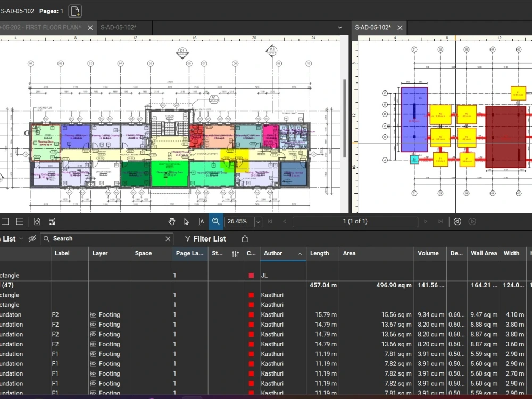Viewport: 532px width, 399px height.
Task: Switch to split horizontal view
Action: (20, 221)
